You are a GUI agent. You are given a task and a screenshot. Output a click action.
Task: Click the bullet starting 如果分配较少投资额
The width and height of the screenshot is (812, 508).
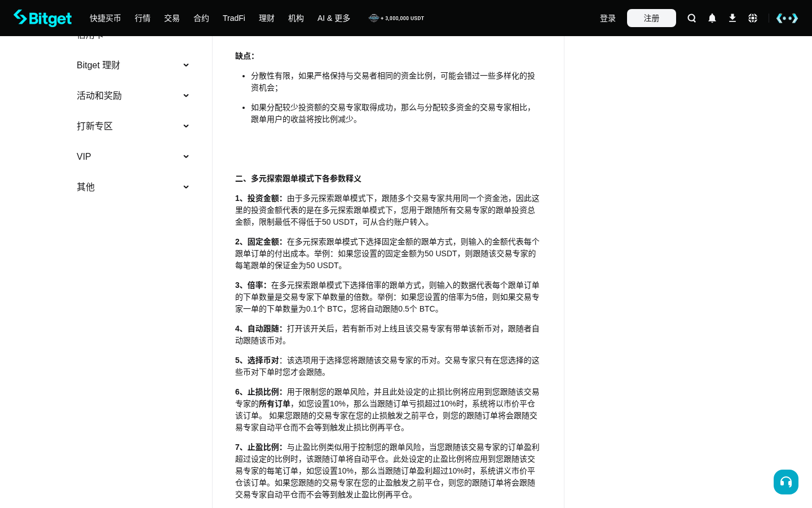393,113
